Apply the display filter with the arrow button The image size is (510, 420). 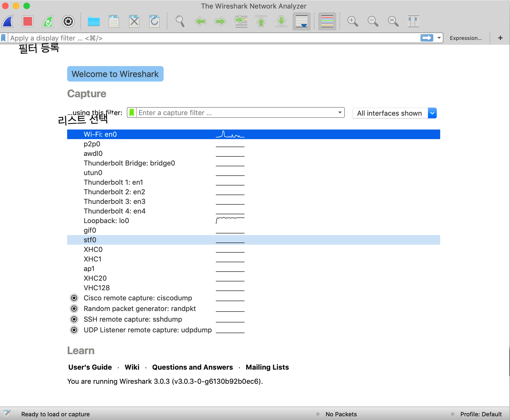[427, 38]
